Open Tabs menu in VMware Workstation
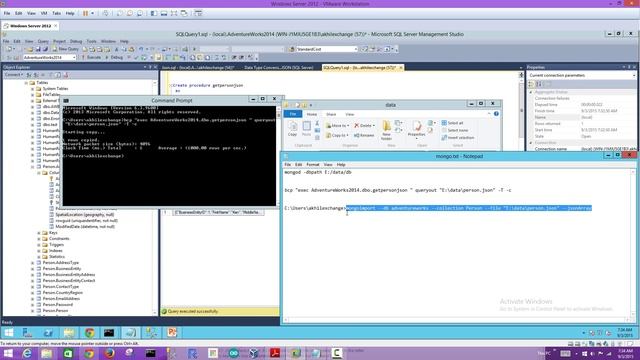The width and height of the screenshot is (640, 360). coord(56,13)
